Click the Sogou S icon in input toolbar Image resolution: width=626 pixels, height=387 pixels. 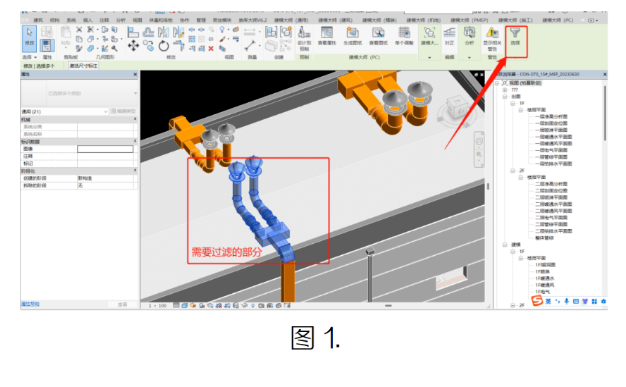coord(537,301)
